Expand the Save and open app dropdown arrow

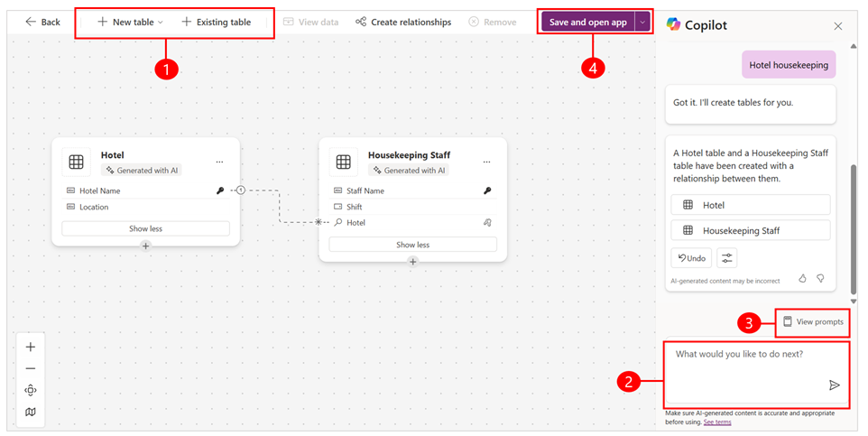pos(643,22)
